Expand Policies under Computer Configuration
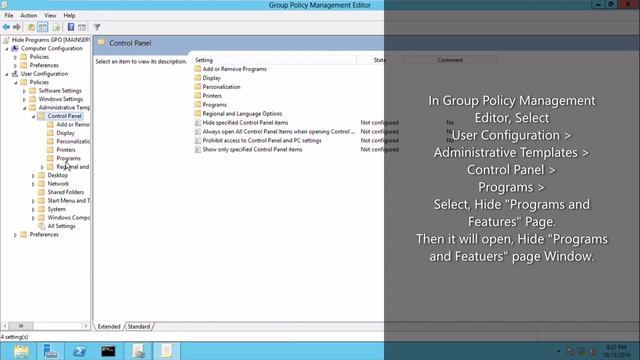This screenshot has width=640, height=360. 16,57
